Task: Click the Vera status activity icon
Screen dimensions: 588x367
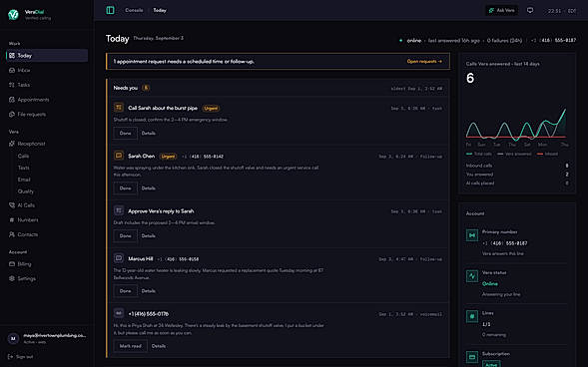Action: coord(472,276)
